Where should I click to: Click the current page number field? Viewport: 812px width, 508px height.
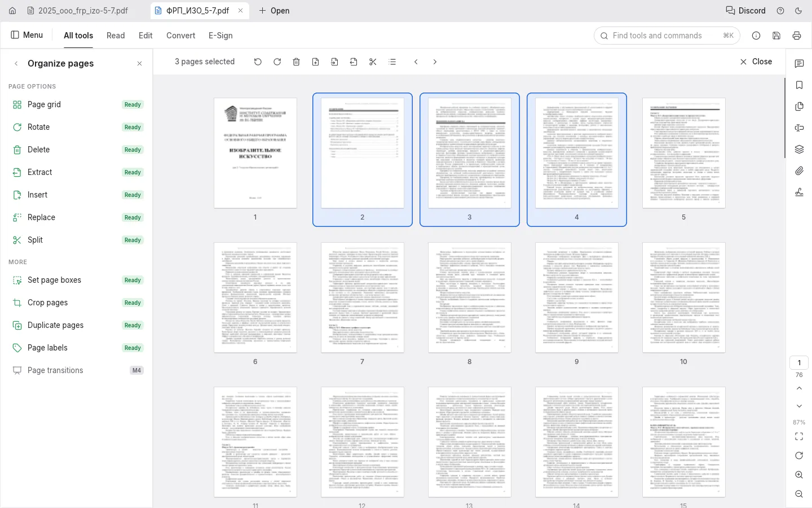click(799, 362)
